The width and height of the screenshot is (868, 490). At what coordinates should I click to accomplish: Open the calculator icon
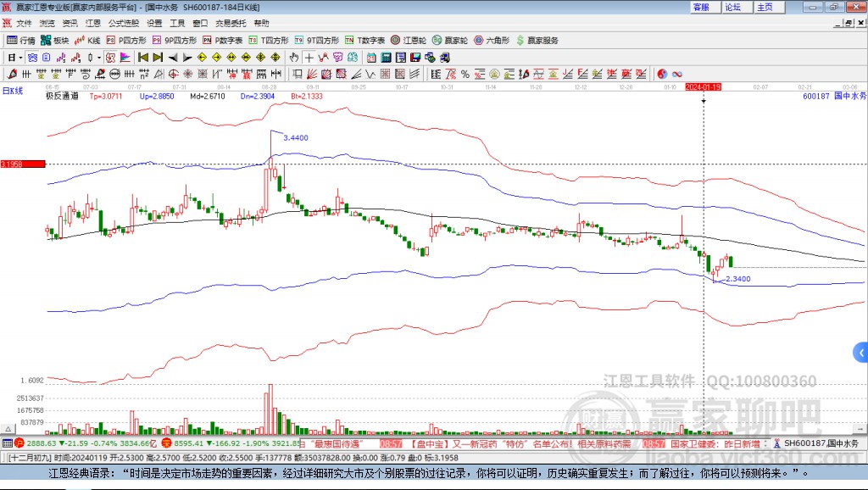point(386,58)
